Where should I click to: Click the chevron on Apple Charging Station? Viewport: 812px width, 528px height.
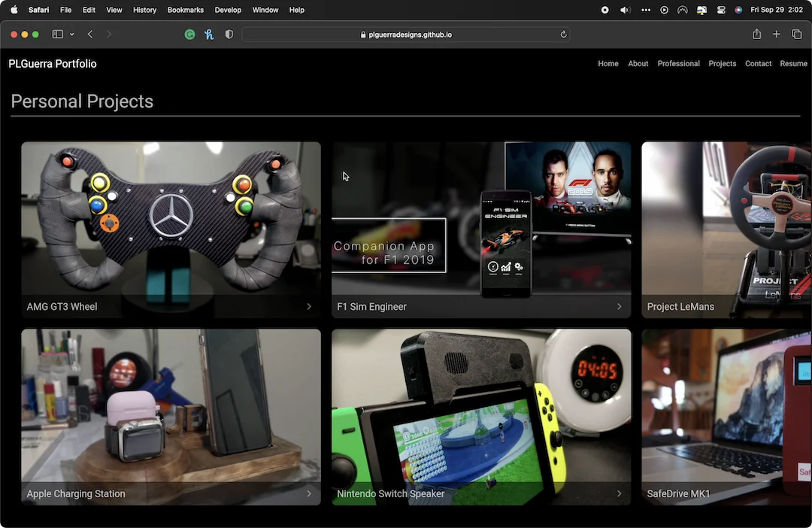click(309, 494)
